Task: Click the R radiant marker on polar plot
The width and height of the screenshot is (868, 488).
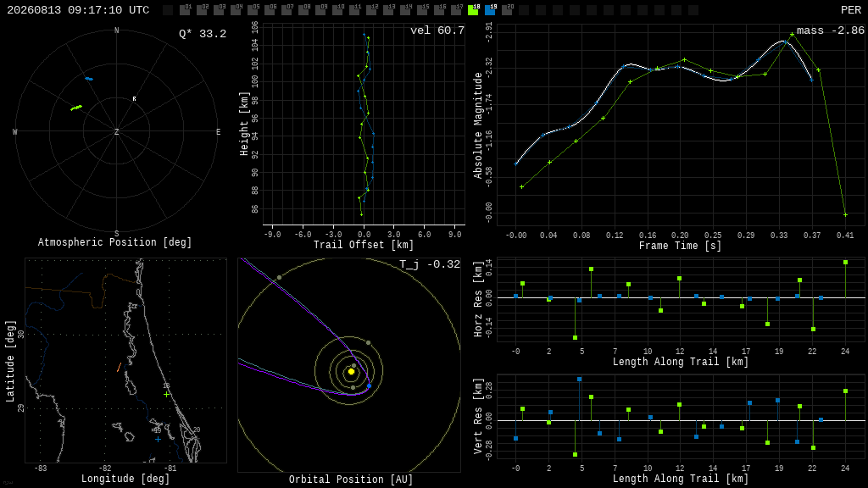Action: tap(134, 99)
